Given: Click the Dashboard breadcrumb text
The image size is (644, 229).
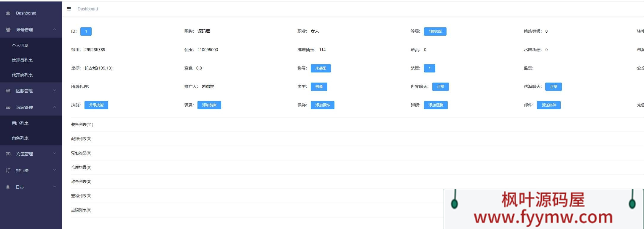Looking at the screenshot, I should (x=88, y=9).
